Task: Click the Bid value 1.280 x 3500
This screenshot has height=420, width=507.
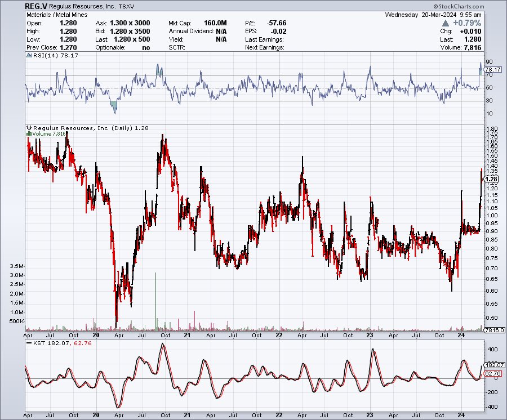Action: click(130, 32)
